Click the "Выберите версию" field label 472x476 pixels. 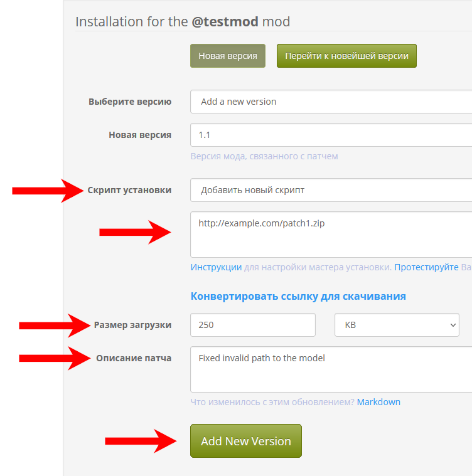pos(130,102)
